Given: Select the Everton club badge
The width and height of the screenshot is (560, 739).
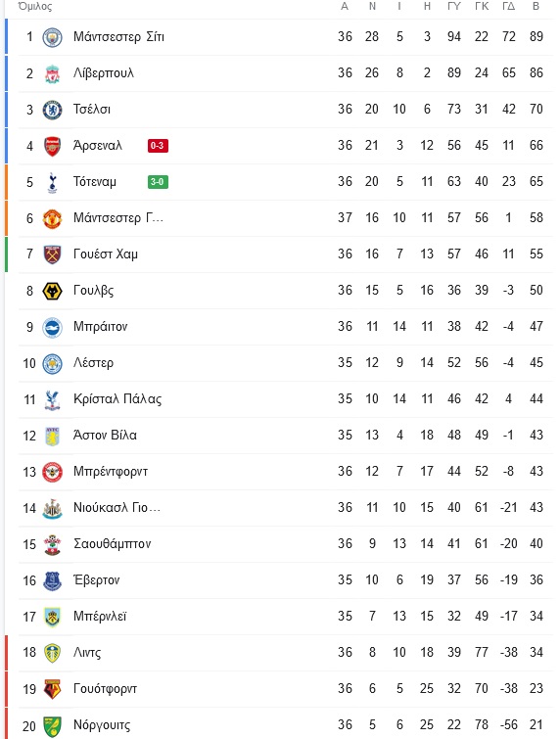Looking at the screenshot, I should [x=52, y=580].
